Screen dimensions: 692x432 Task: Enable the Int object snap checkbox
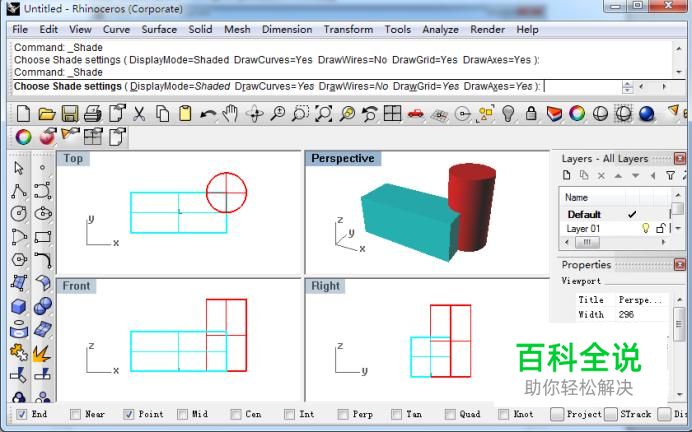(290, 414)
